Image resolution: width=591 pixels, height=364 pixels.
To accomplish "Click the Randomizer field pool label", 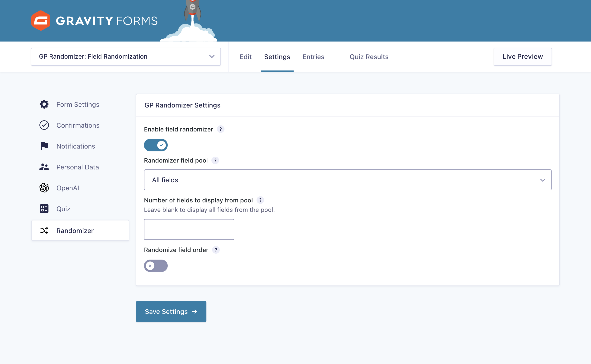I will [176, 160].
